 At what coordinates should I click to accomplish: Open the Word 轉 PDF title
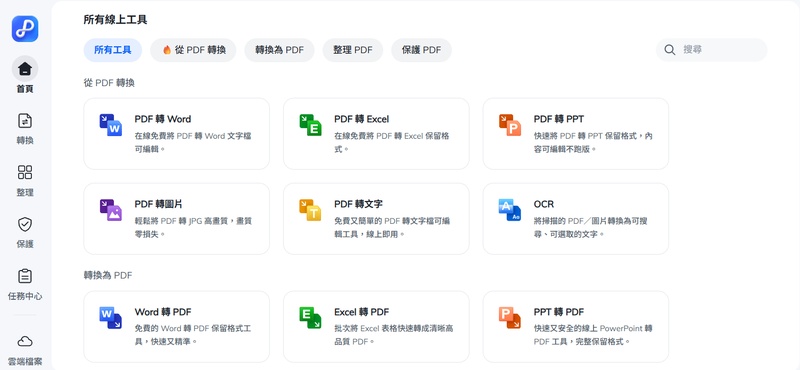tap(163, 312)
